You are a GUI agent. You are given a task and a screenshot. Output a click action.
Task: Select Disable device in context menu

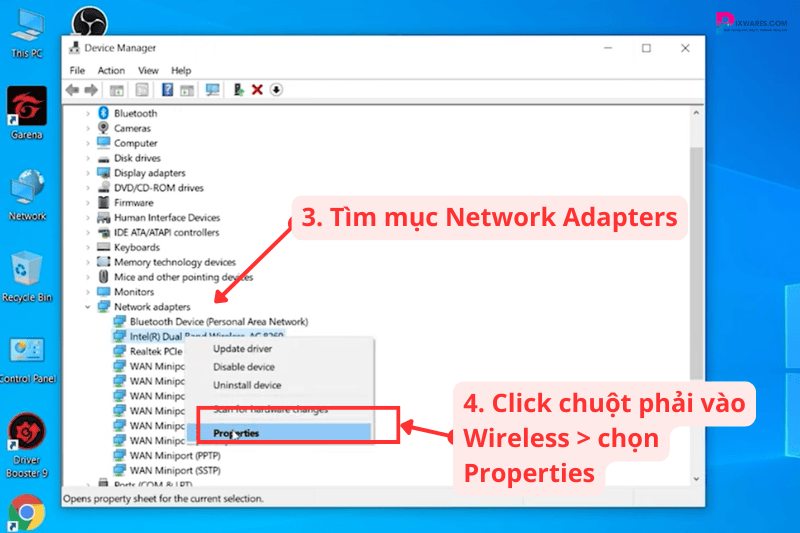(x=245, y=367)
